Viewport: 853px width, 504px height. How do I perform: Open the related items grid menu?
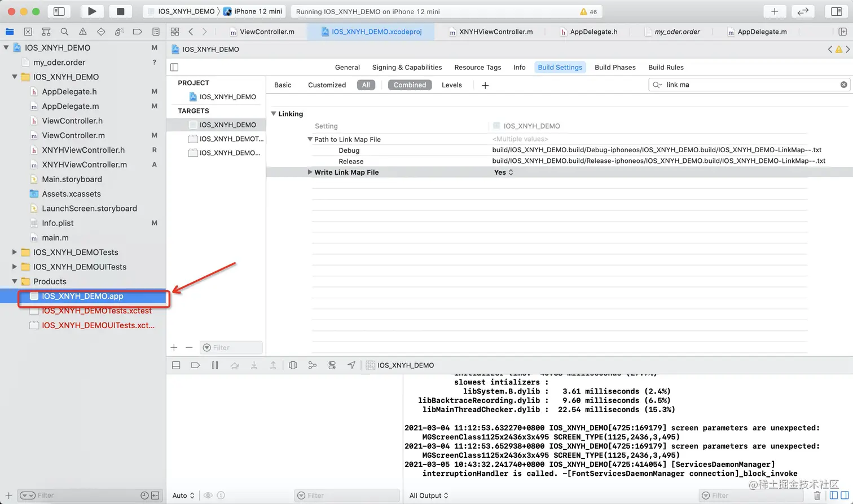(175, 32)
